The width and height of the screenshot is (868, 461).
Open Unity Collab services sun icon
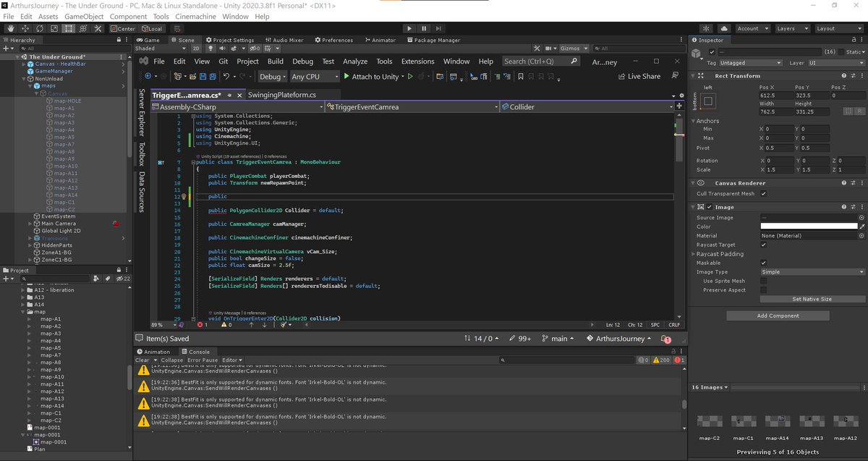point(705,28)
